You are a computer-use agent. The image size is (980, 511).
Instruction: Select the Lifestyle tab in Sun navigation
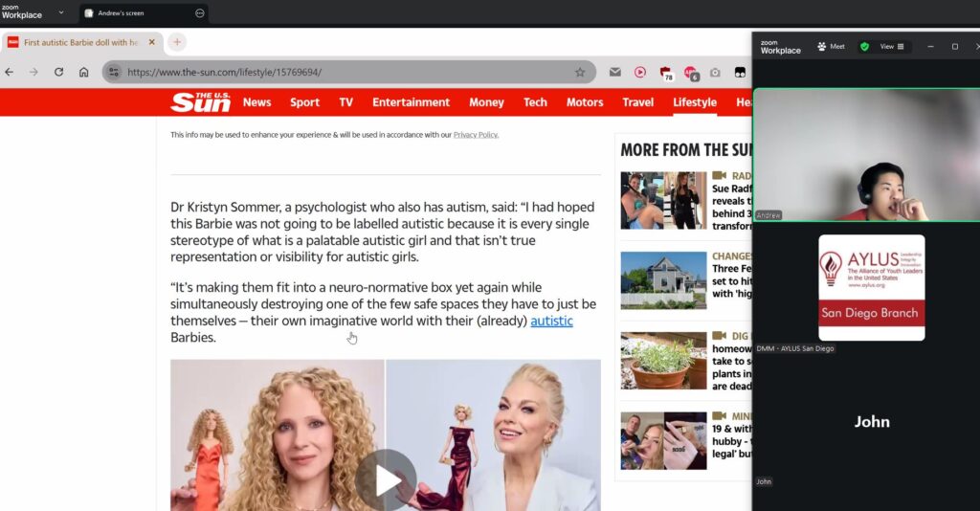click(x=694, y=102)
